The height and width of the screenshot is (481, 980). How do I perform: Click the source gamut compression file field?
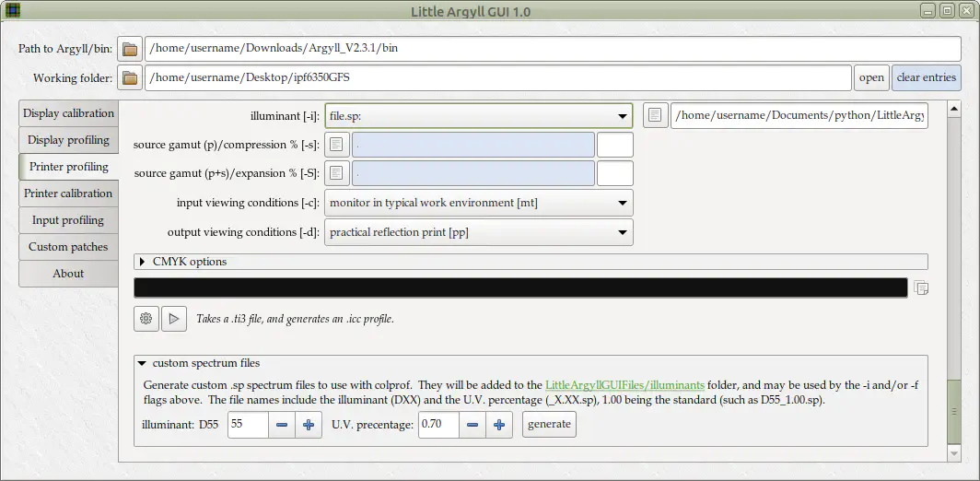[473, 145]
